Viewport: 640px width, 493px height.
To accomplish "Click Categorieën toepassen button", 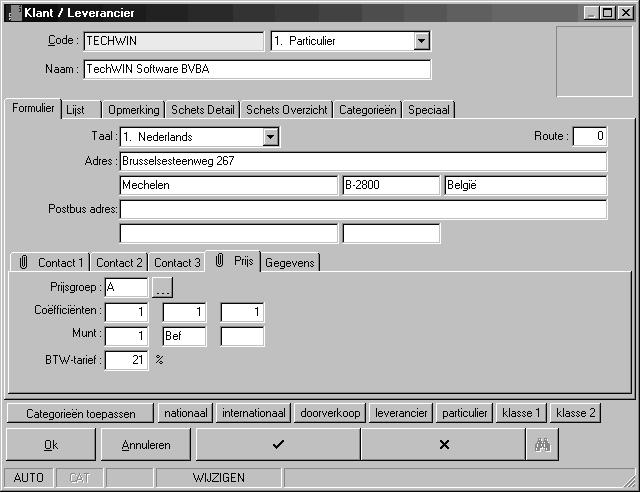I will coord(80,413).
